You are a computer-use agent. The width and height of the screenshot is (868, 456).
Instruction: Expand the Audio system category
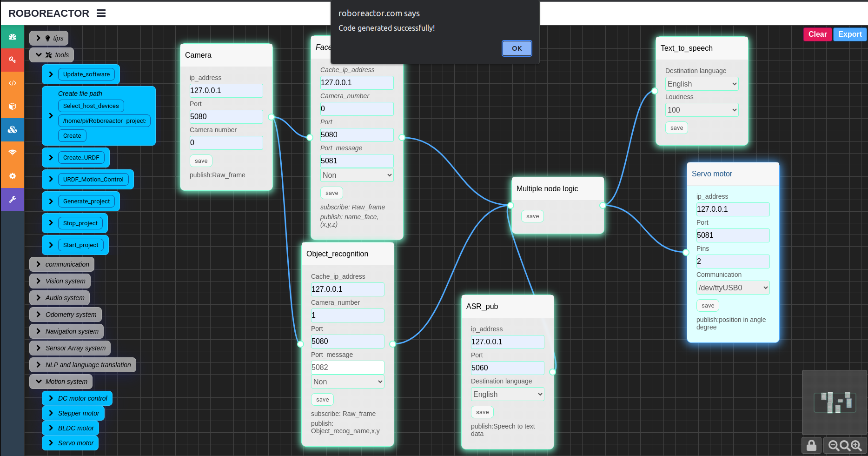[x=60, y=298]
